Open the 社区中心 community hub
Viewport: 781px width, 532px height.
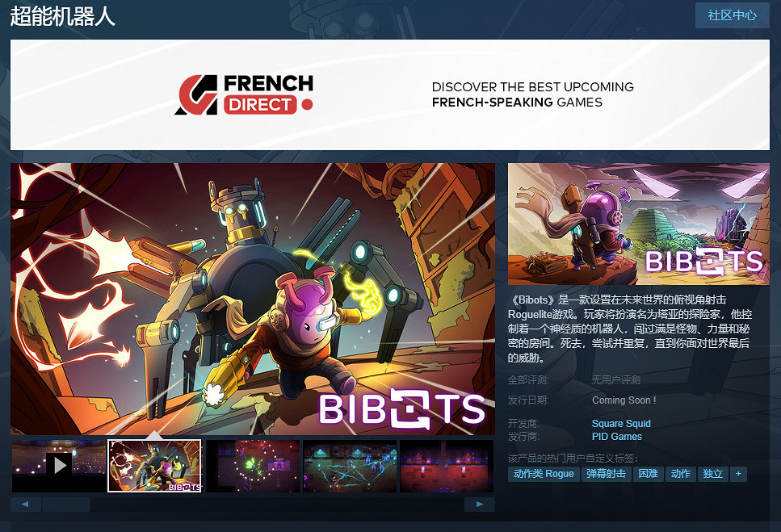click(x=733, y=15)
